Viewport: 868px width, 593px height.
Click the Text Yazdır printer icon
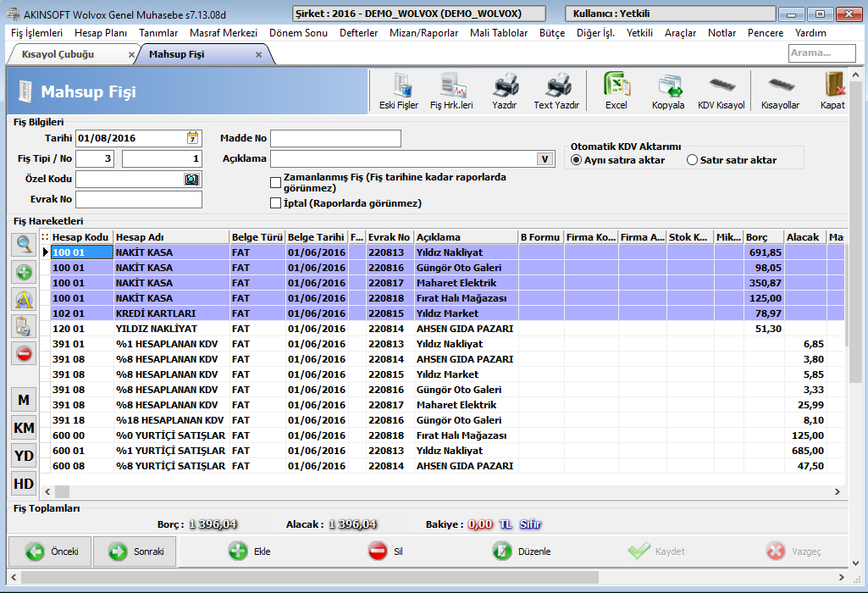pos(556,91)
